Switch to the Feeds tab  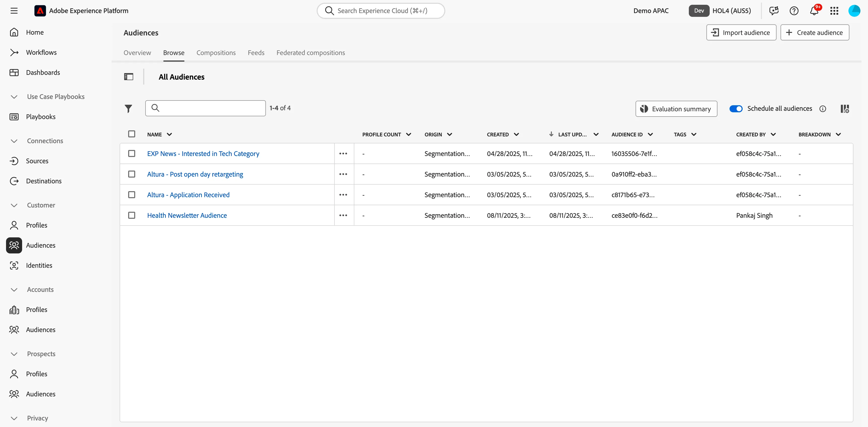tap(256, 53)
